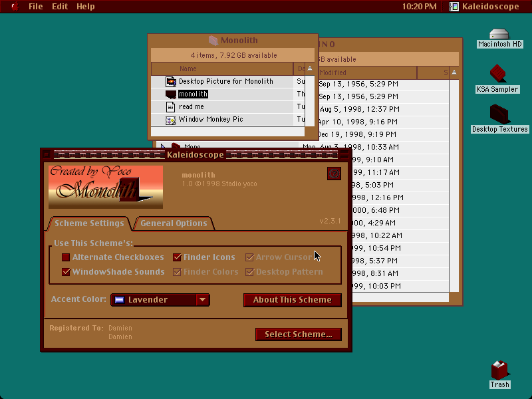
Task: Click the sort order triangle in Monolith window
Action: [x=310, y=68]
